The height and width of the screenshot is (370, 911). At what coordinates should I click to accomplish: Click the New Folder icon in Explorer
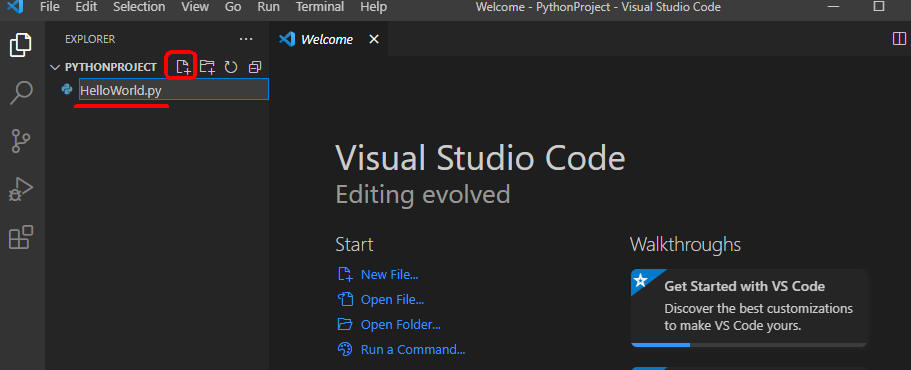[207, 67]
